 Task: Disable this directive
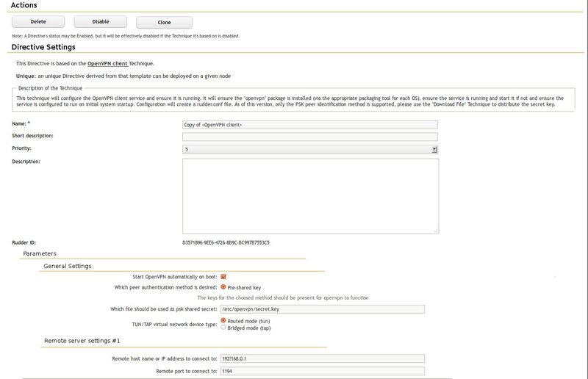tap(101, 22)
